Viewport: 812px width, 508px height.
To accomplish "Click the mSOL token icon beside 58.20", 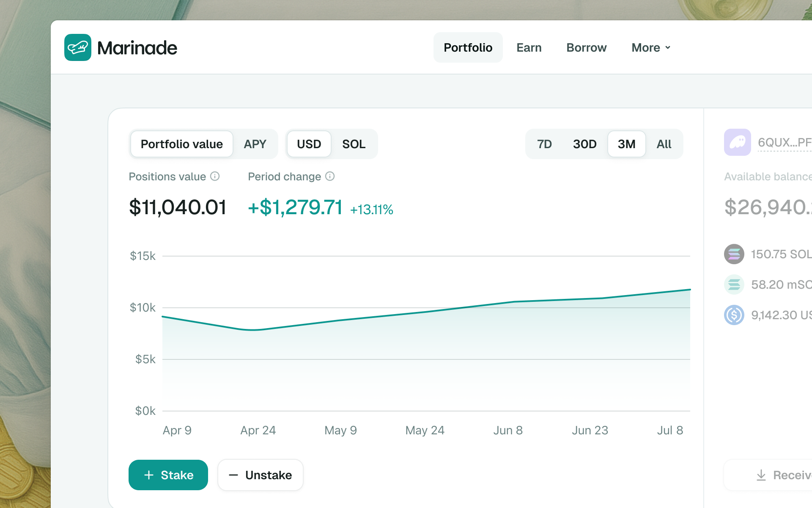I will (x=734, y=284).
